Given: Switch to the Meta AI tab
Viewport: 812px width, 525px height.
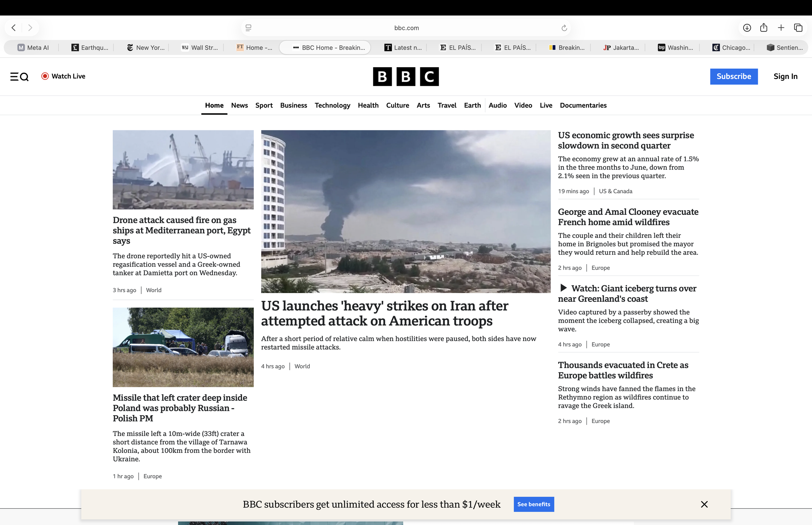Looking at the screenshot, I should 33,47.
